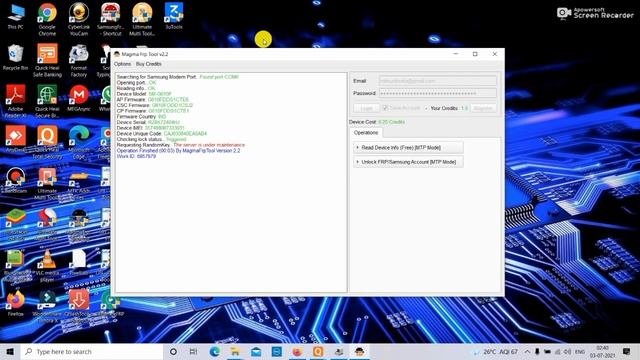Click the Magma Frp Tool title bar icon

(x=117, y=54)
